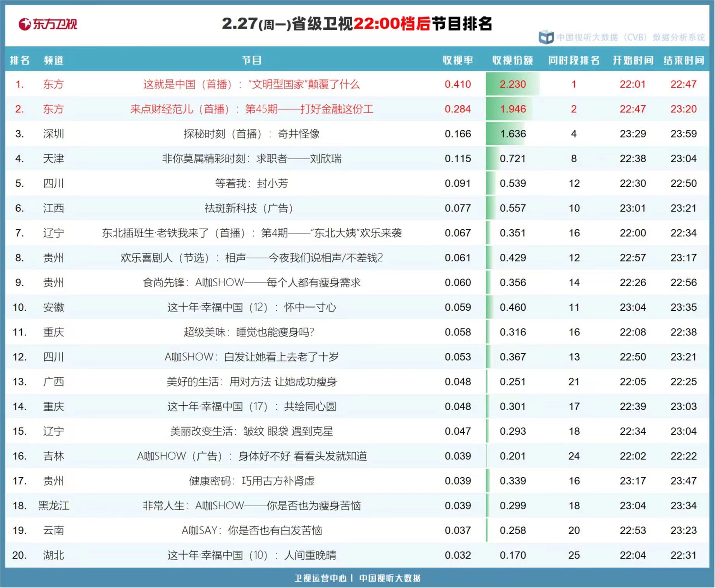Select program 超级美味：睡觉也能瘦身吗？
Screen dimensions: 715x588
[249, 332]
